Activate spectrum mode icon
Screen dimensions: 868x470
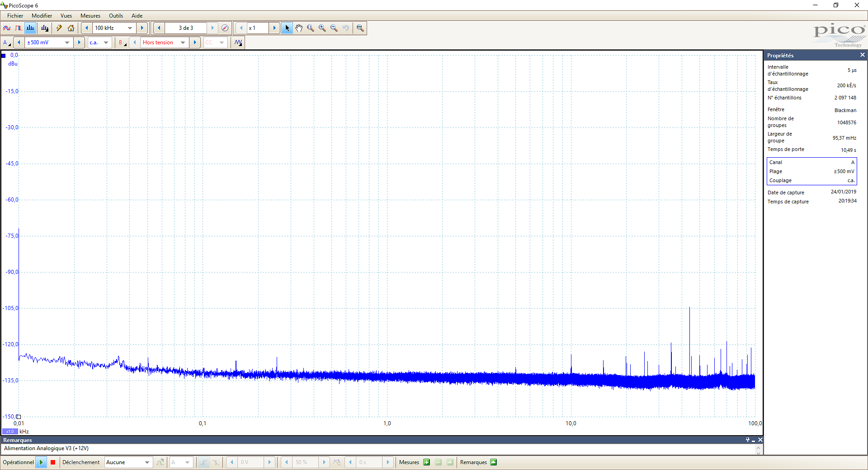pos(30,28)
